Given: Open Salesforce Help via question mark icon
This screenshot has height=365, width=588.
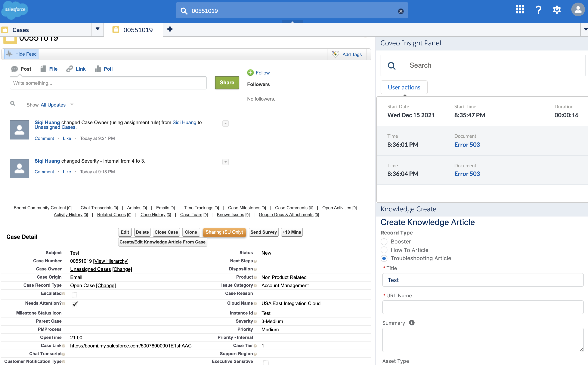Looking at the screenshot, I should coord(538,9).
